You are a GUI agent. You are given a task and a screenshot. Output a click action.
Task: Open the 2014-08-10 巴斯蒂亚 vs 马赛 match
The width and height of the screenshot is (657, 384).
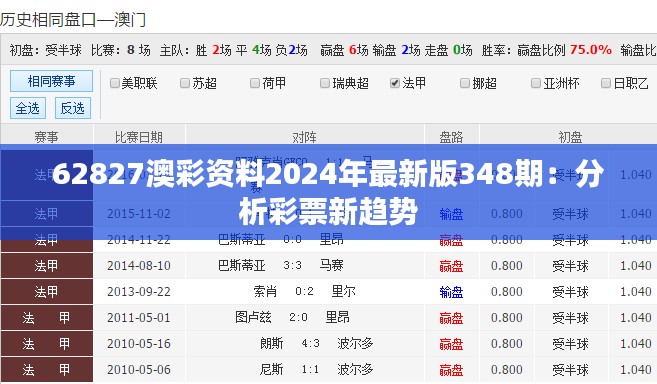[280, 265]
